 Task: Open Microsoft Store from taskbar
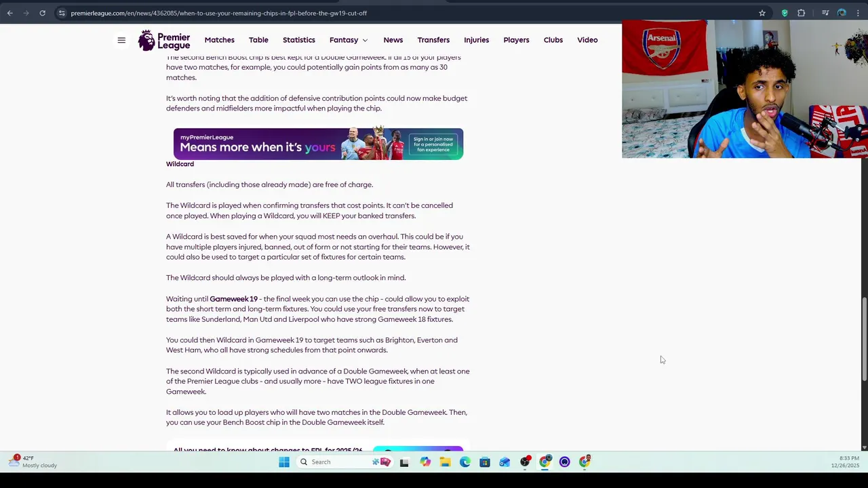click(x=485, y=462)
